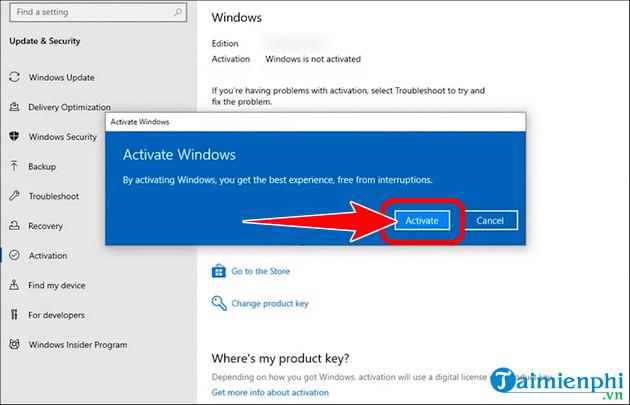Click the Backup upload arrow icon
This screenshot has height=405, width=630.
point(14,166)
